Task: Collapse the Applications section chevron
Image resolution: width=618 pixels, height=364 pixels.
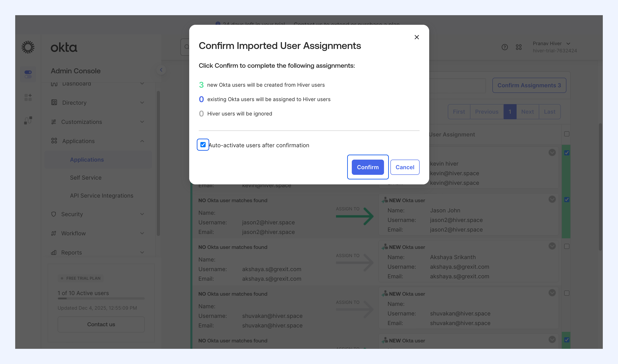Action: click(142, 141)
